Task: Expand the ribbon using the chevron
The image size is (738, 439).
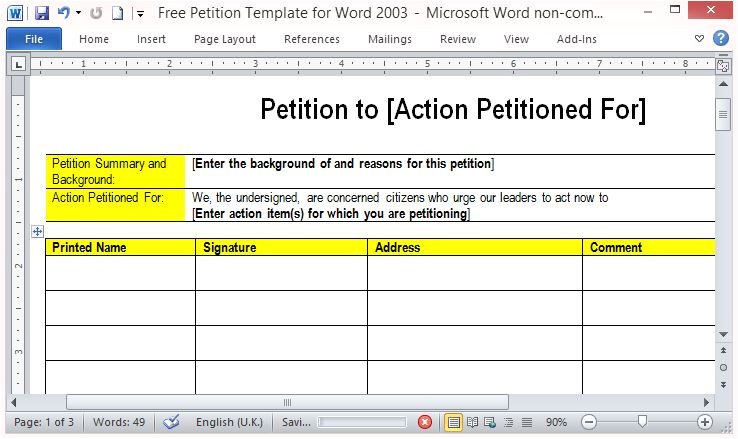Action: 699,39
